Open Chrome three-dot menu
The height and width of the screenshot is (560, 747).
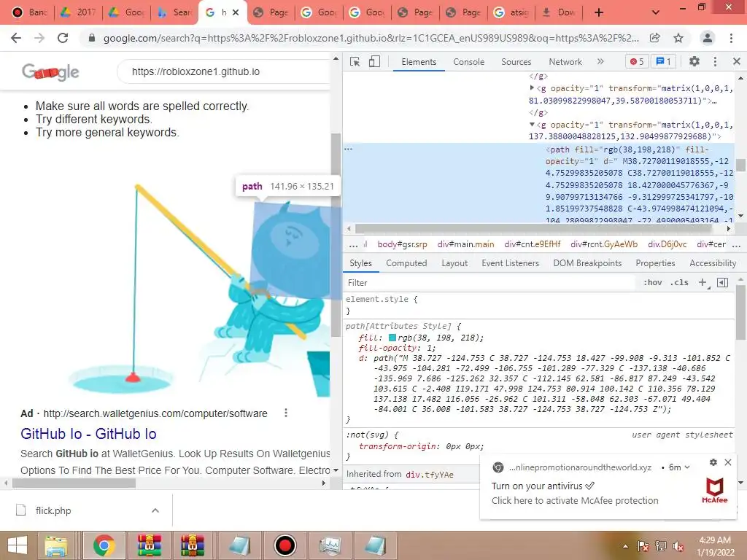731,38
